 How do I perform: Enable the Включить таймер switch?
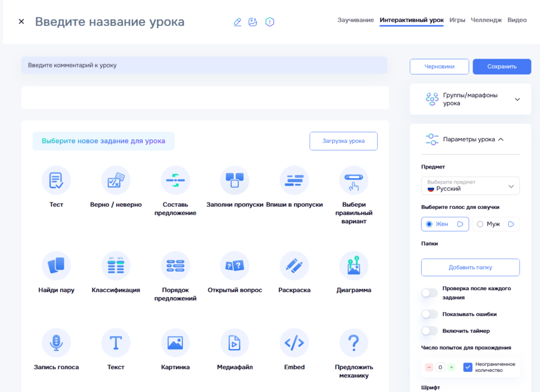tap(429, 330)
